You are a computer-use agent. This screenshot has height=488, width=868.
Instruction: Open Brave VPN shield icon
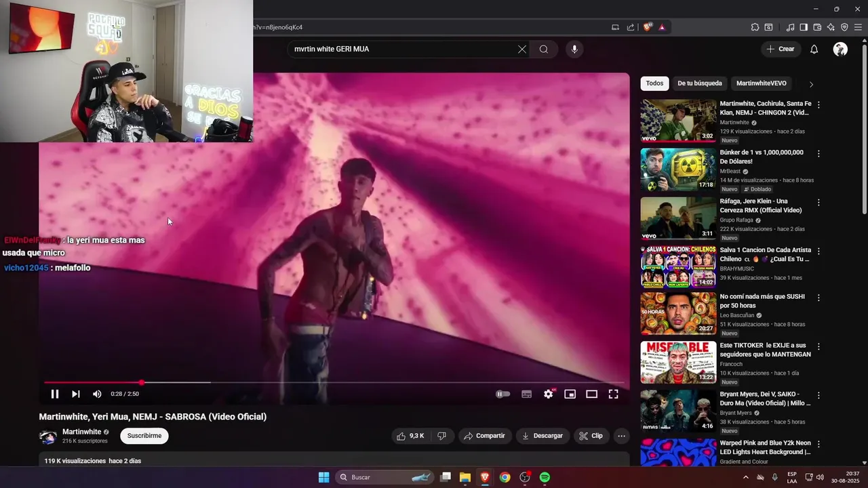click(x=844, y=27)
